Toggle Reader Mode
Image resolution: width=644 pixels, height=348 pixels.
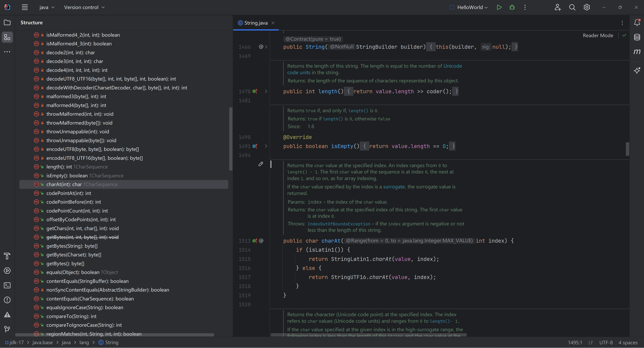pyautogui.click(x=598, y=36)
